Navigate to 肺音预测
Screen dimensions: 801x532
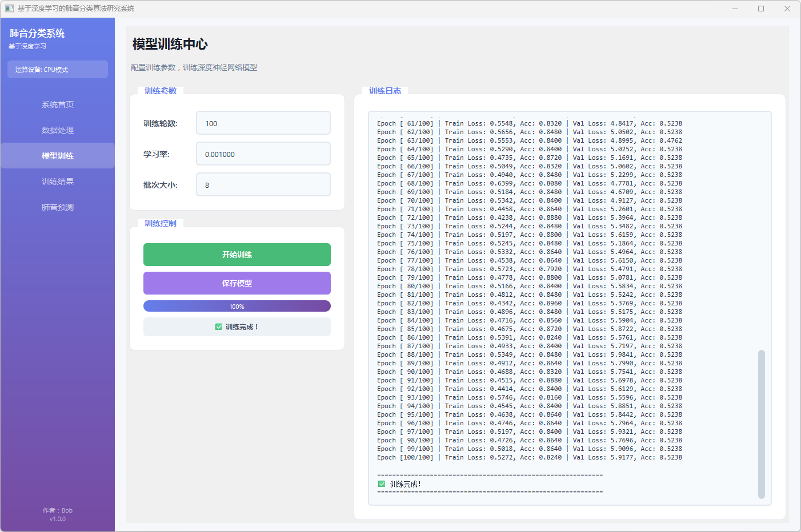(x=57, y=207)
